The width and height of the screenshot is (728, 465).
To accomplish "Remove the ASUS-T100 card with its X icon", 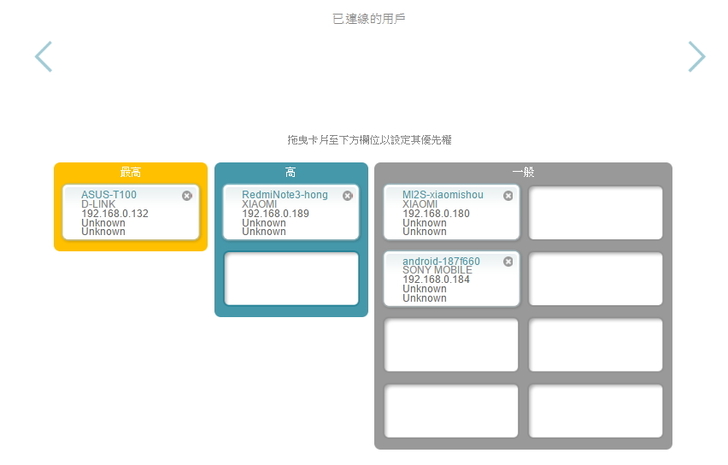I will (187, 196).
